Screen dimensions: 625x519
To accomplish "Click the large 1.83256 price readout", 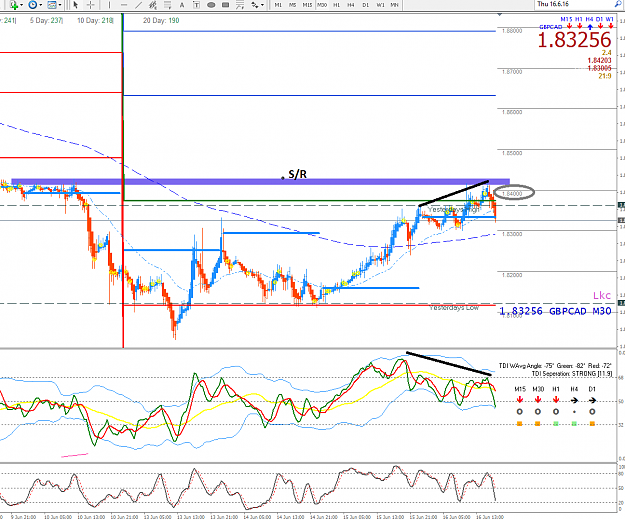I will tap(574, 40).
